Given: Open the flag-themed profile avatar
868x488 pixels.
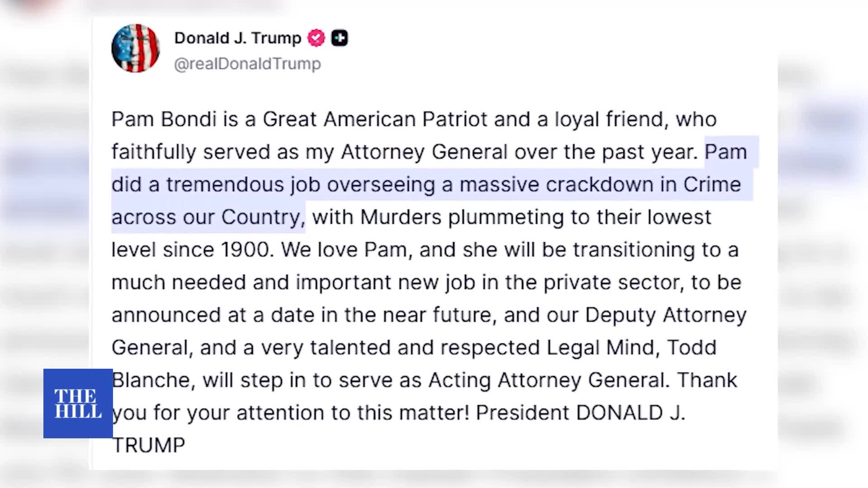Looking at the screenshot, I should [x=136, y=48].
